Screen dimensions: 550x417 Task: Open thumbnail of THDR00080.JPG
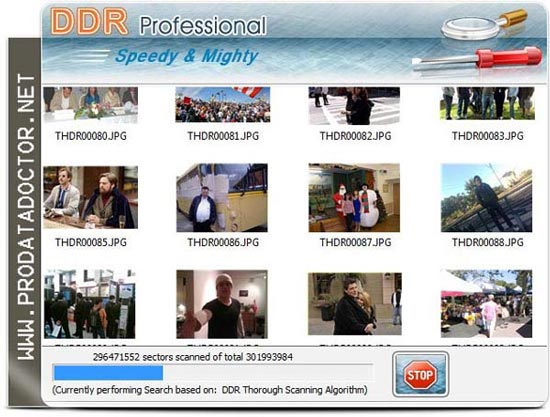pos(90,105)
